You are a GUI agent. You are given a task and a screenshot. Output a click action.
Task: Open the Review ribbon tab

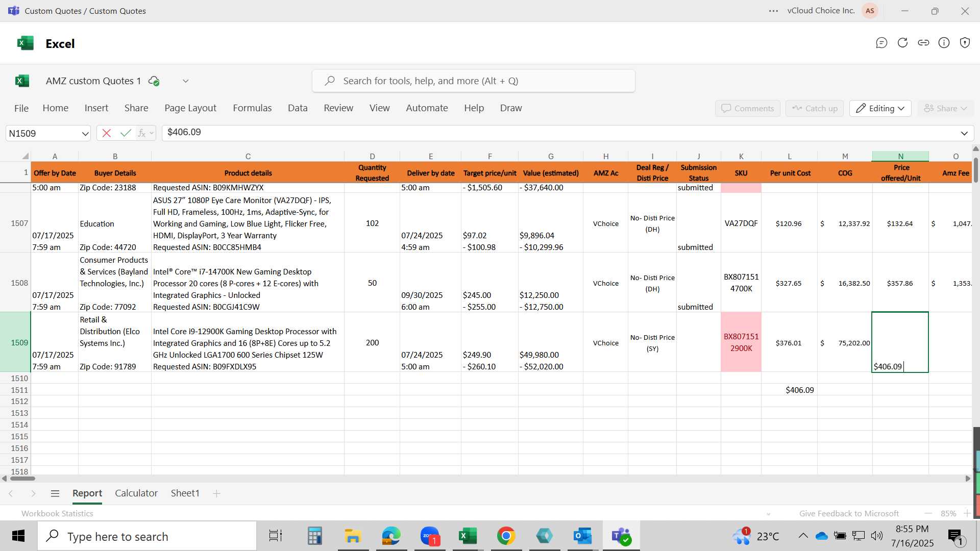(338, 108)
